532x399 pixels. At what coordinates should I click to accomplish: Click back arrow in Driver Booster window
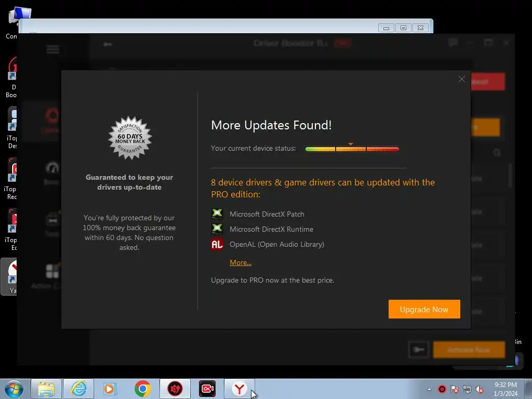(x=108, y=44)
